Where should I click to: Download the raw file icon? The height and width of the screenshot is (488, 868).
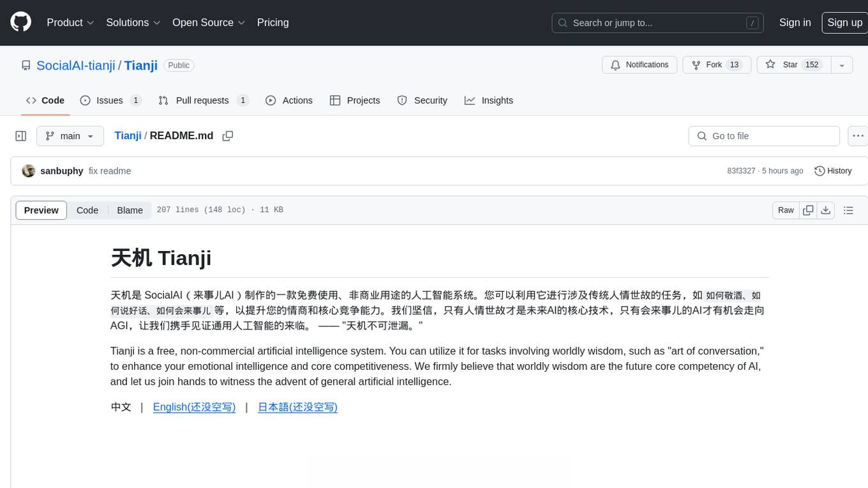click(826, 210)
